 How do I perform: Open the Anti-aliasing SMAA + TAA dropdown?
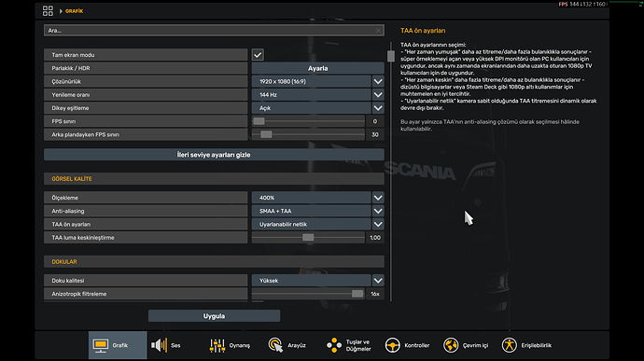378,211
